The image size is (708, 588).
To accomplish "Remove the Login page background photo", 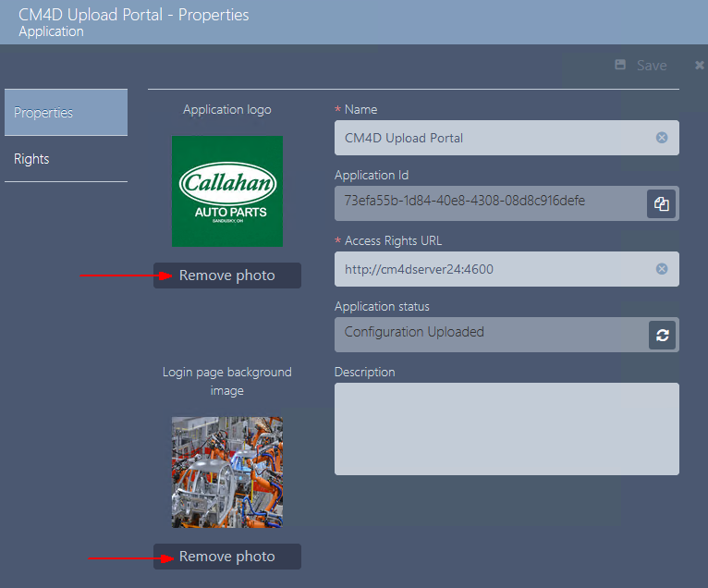I will click(227, 557).
